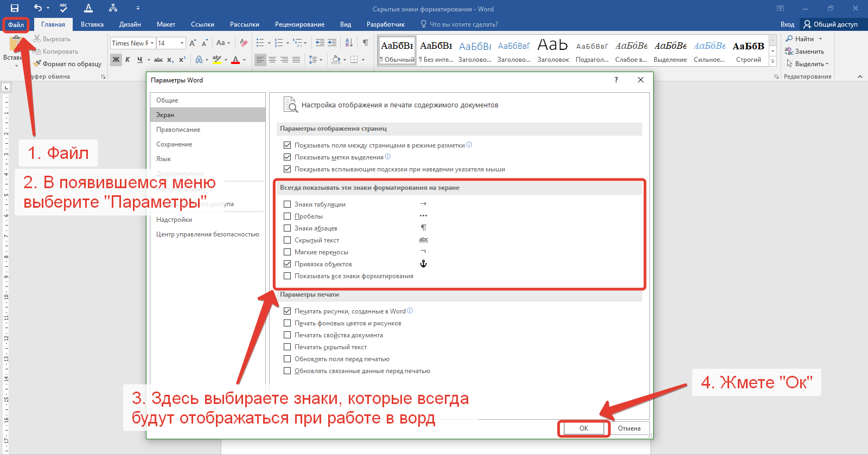Click the Заменить button
Screen dimensions: 868x455
point(805,52)
